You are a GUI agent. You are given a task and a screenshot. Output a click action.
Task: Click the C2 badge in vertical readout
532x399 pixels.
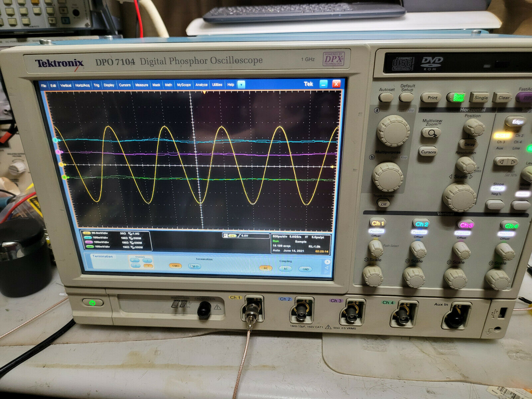point(87,237)
